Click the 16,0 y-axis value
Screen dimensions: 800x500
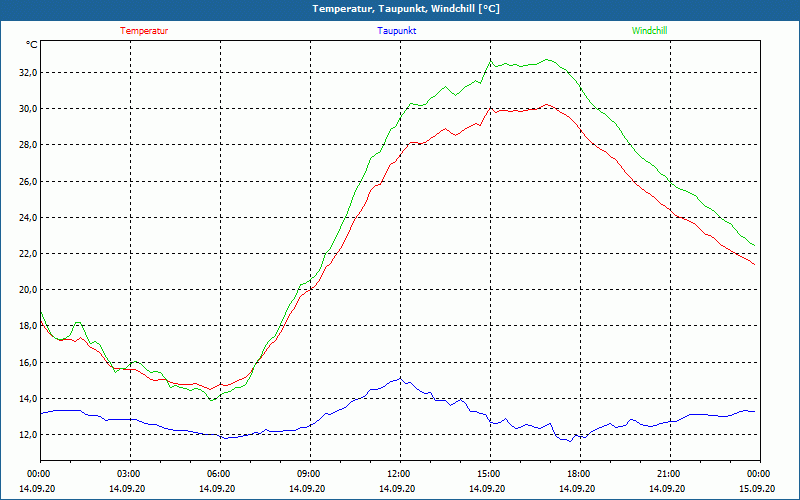[28, 363]
